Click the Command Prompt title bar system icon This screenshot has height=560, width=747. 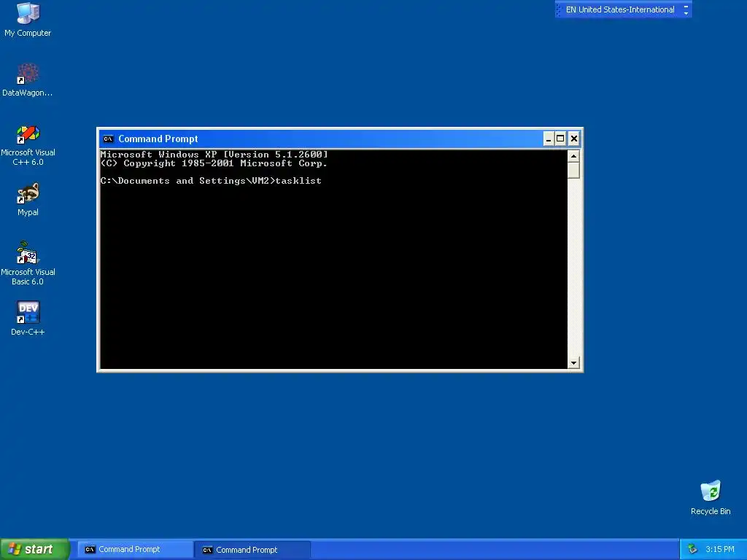point(108,139)
